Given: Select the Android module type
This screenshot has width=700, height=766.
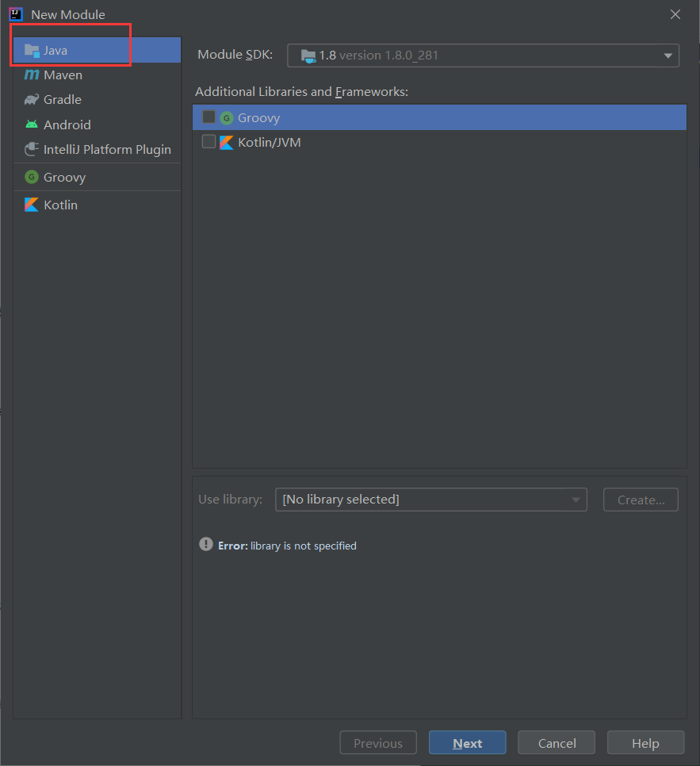Looking at the screenshot, I should [x=97, y=124].
